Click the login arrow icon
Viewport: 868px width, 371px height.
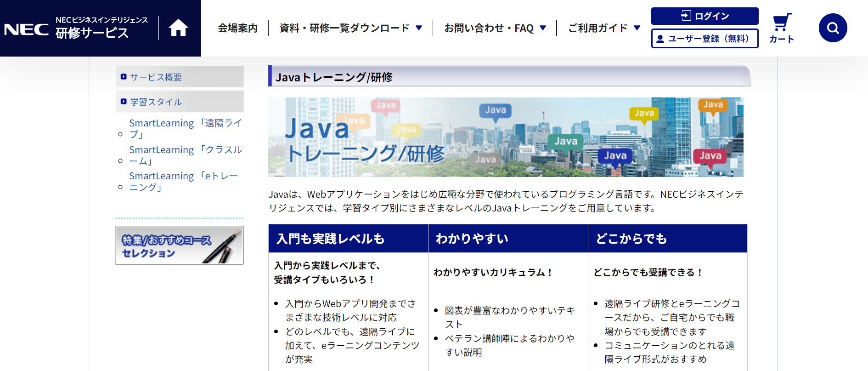click(686, 16)
